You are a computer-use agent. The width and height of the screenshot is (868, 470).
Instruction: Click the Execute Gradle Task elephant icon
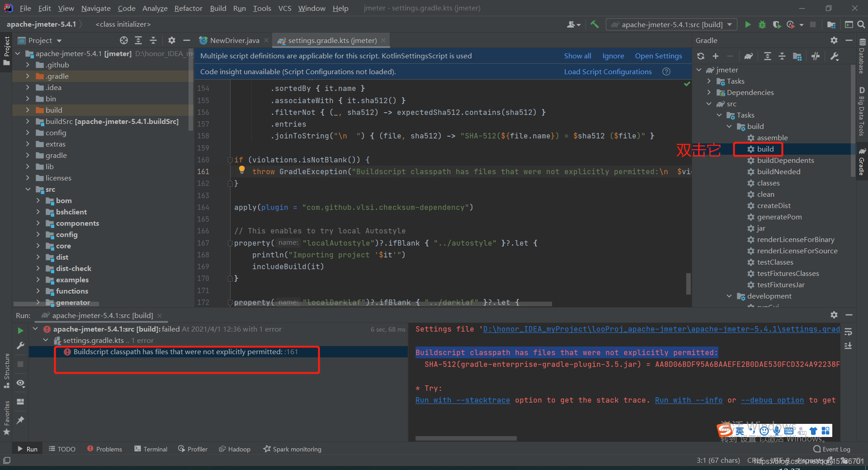coord(749,56)
